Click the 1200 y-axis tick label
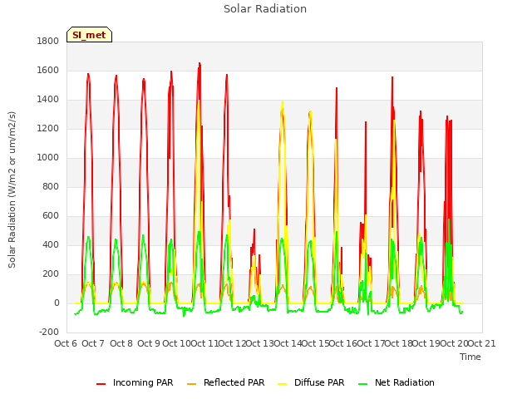Viewport: 532px width, 399px height. tap(48, 129)
